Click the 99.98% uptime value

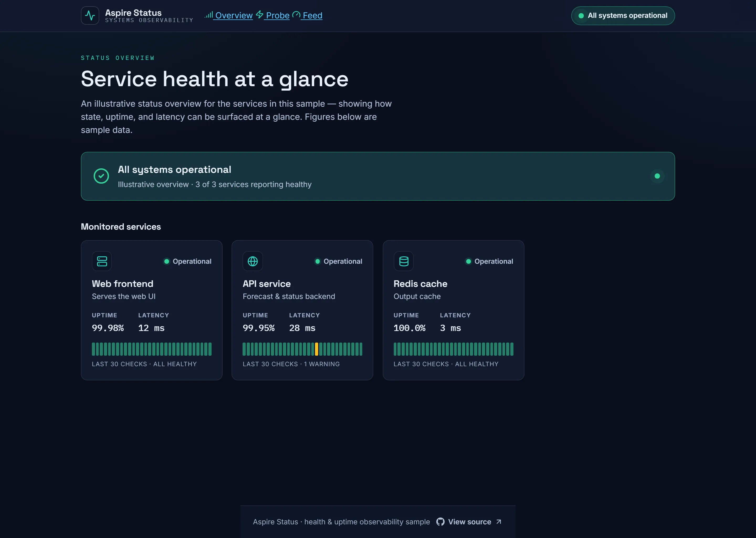(108, 328)
